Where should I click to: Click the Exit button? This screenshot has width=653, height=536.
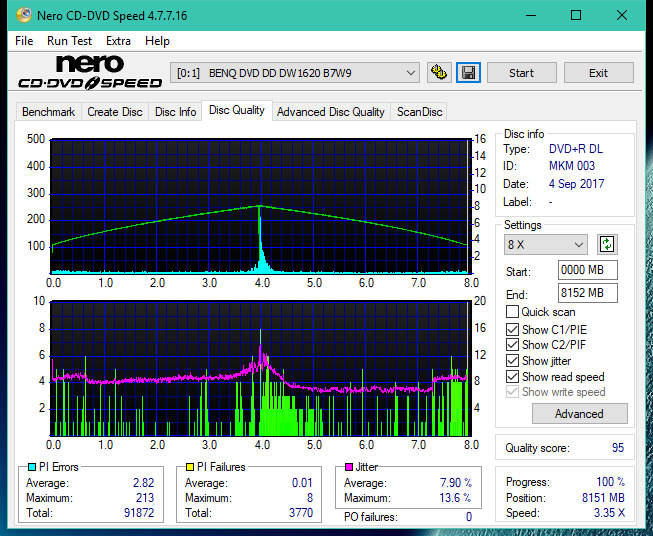click(x=598, y=73)
